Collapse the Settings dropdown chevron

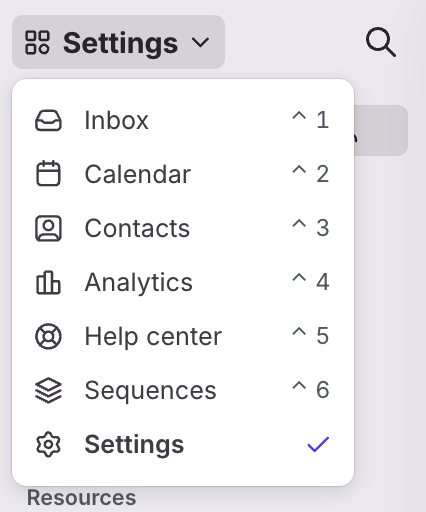pyautogui.click(x=201, y=43)
